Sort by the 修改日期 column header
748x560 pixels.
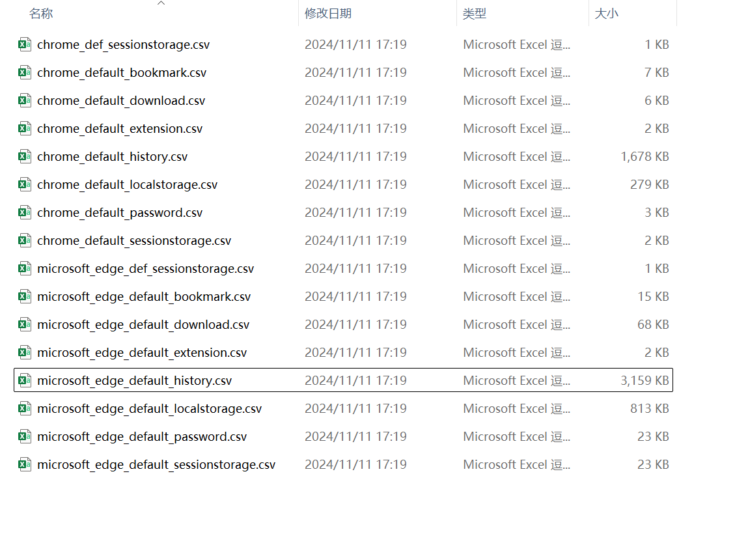point(328,14)
